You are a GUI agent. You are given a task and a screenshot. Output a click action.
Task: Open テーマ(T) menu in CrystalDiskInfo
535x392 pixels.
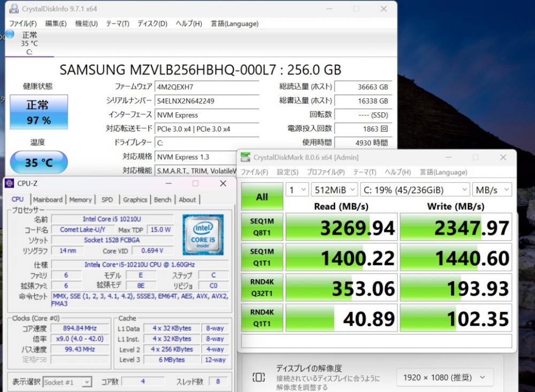coord(117,24)
